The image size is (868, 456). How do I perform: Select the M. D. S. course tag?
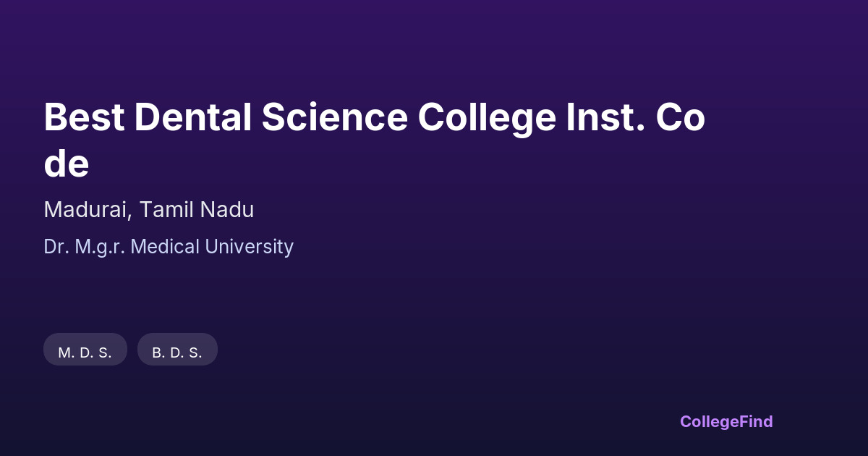pyautogui.click(x=85, y=352)
